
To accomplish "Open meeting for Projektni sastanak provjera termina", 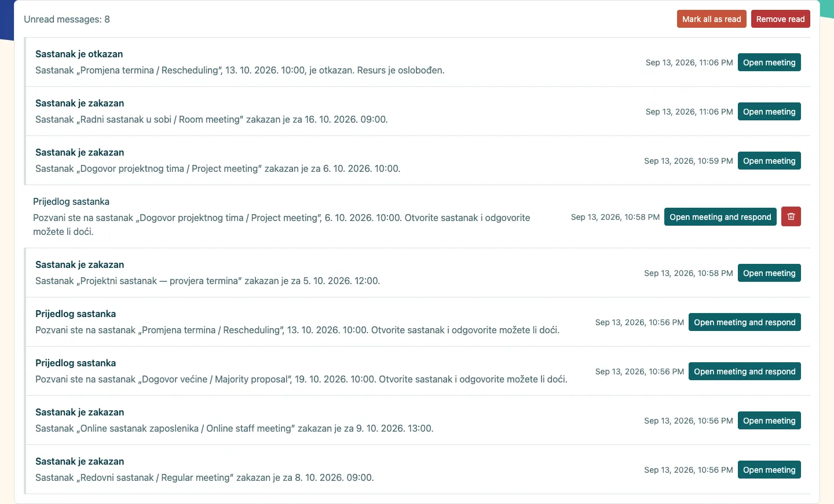I will pyautogui.click(x=769, y=273).
